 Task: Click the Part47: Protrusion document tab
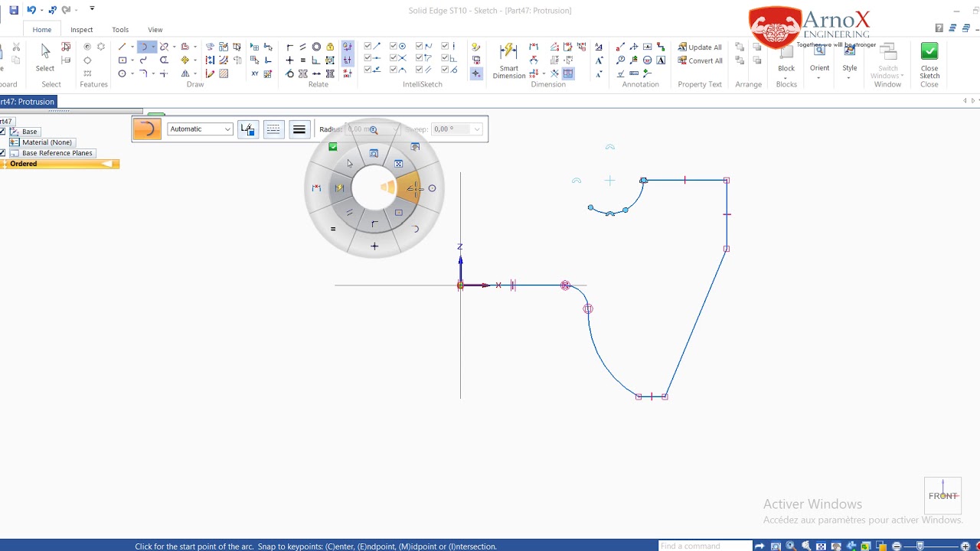pos(28,102)
